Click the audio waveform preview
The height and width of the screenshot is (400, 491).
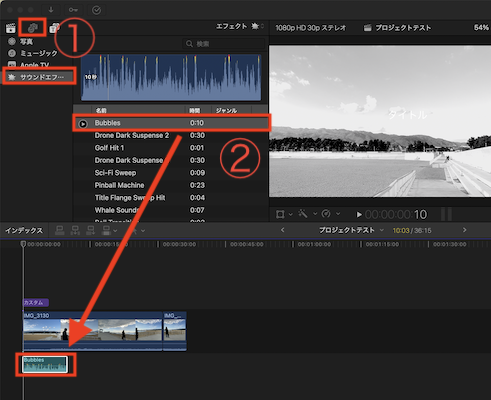[x=171, y=77]
